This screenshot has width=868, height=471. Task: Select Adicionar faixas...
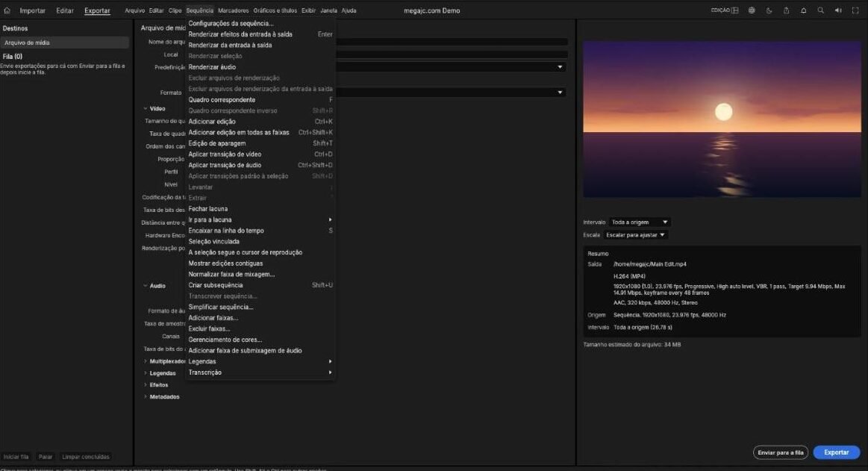point(260,318)
